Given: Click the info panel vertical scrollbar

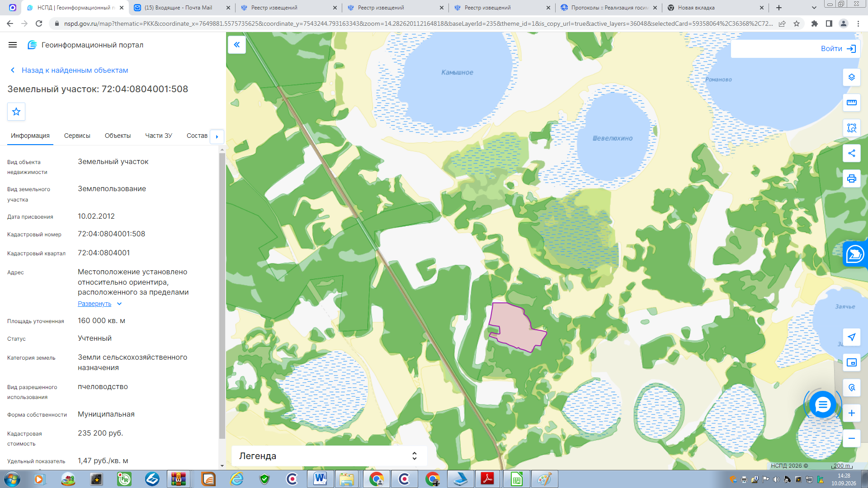Looking at the screenshot, I should (222, 296).
